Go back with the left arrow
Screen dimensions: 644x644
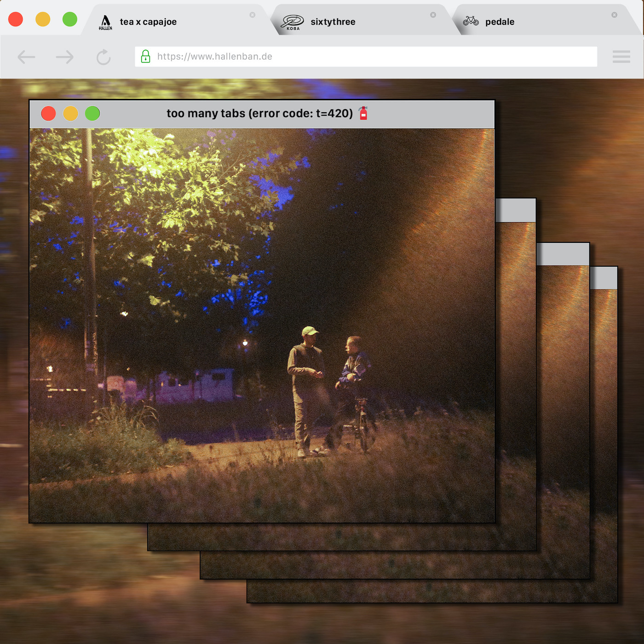pyautogui.click(x=26, y=57)
